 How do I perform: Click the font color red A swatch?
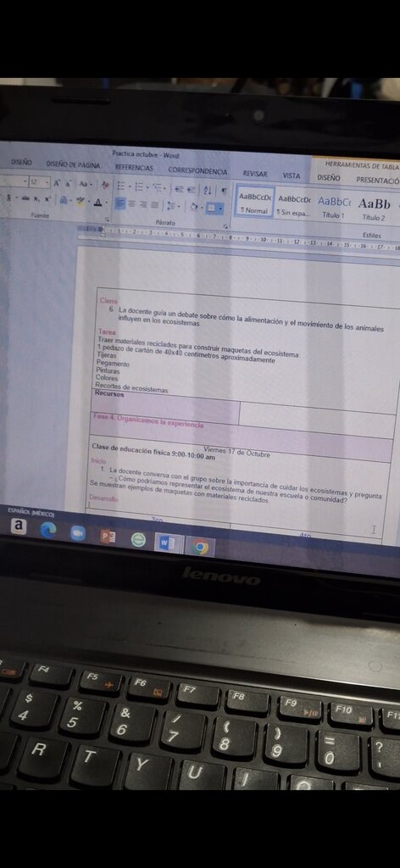tap(98, 202)
